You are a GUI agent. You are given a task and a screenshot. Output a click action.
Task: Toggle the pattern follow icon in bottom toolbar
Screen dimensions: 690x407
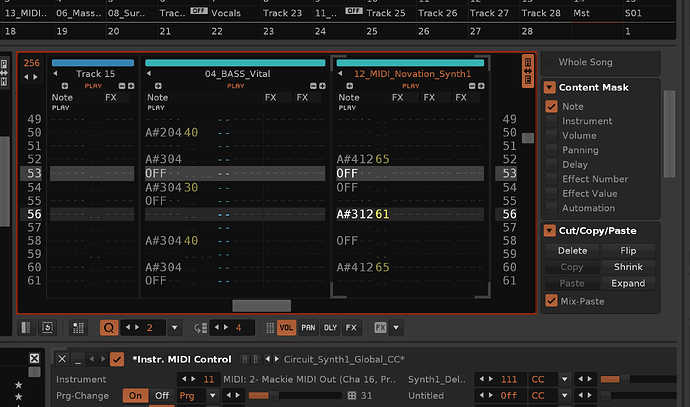point(26,327)
